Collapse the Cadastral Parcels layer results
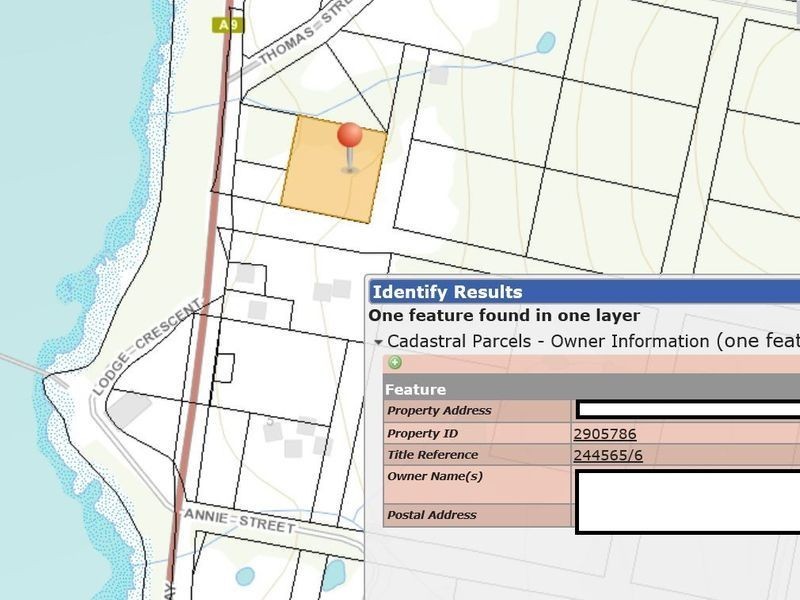 click(x=378, y=342)
